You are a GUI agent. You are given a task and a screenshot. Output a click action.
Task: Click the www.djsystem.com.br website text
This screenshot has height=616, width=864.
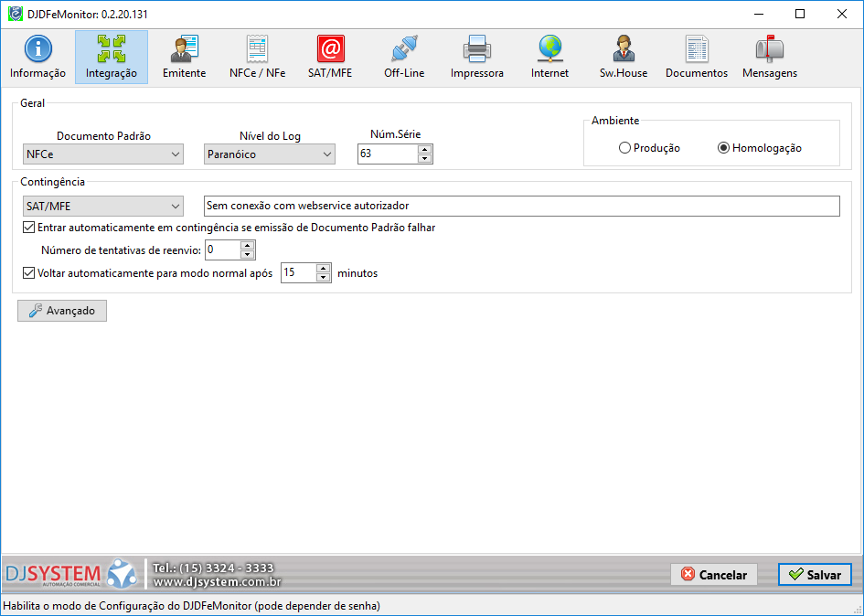click(217, 582)
